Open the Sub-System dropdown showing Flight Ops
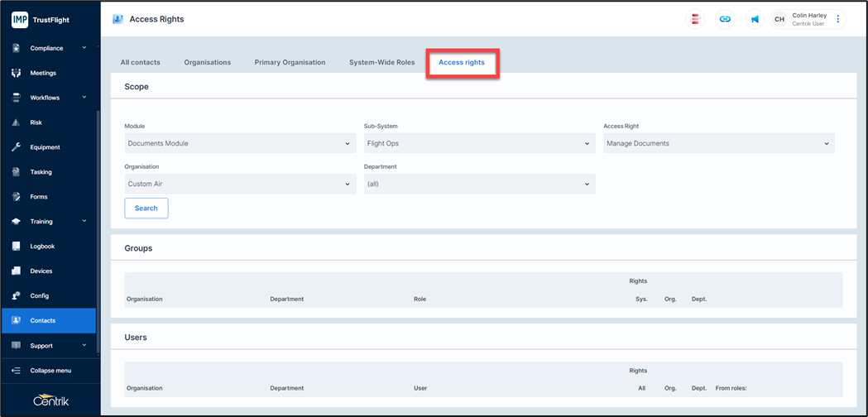Screen dimensions: 868x417 (479, 143)
